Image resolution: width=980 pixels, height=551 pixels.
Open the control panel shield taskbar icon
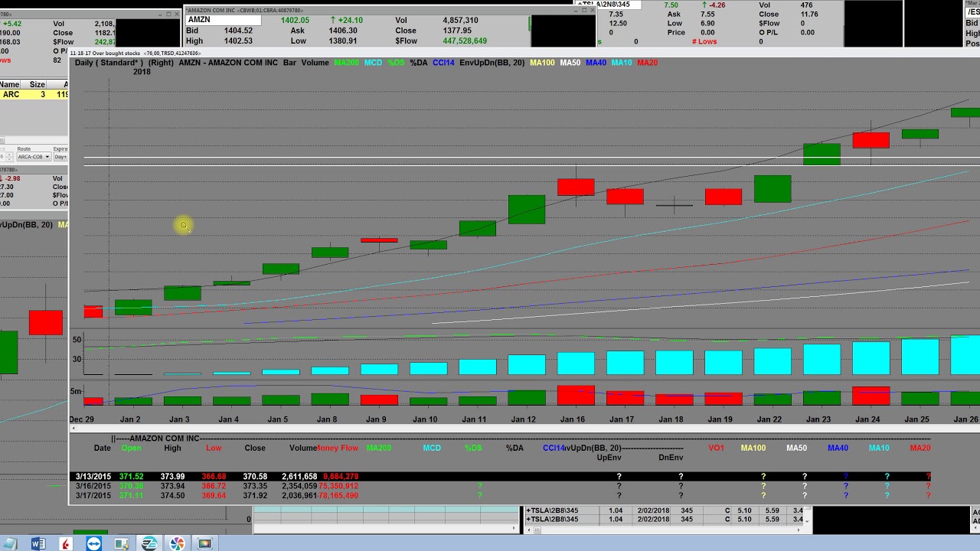tap(122, 543)
